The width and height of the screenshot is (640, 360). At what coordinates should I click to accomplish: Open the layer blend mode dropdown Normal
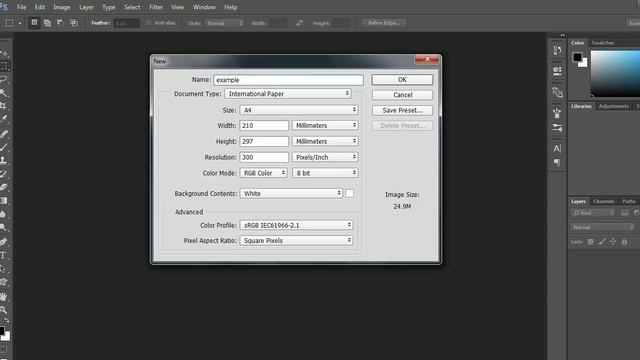coord(602,227)
